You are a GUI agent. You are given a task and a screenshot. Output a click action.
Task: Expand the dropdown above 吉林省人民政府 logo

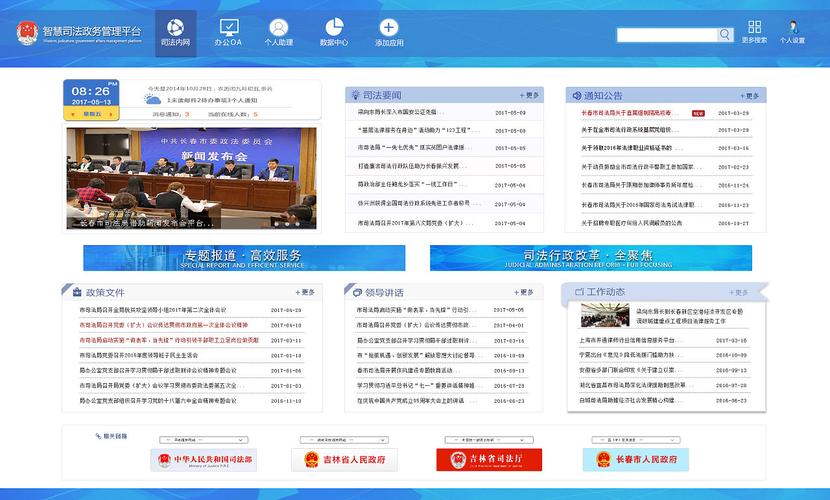coord(342,439)
